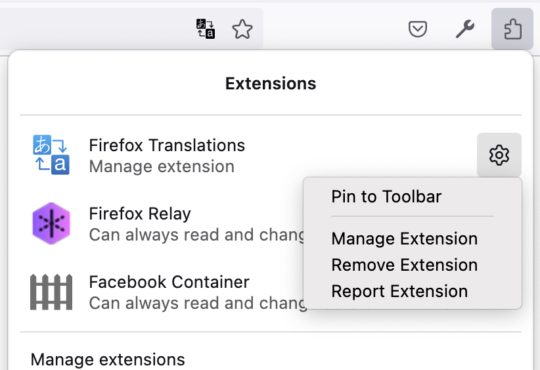This screenshot has width=540, height=370.
Task: Select Remove Extension option
Action: [x=404, y=265]
